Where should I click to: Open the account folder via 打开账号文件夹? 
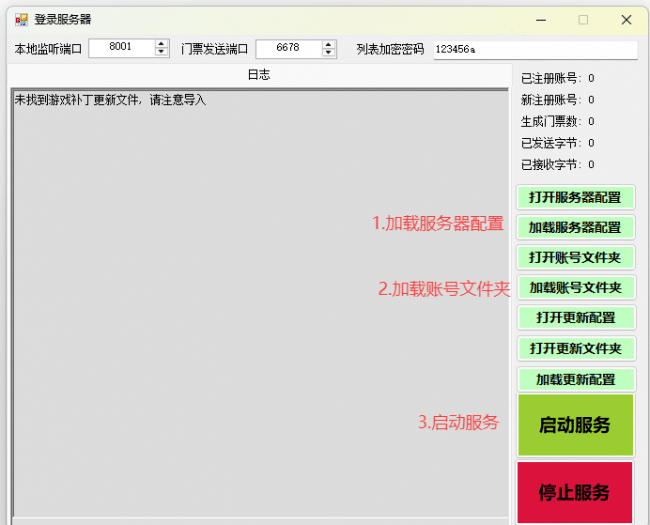[575, 258]
